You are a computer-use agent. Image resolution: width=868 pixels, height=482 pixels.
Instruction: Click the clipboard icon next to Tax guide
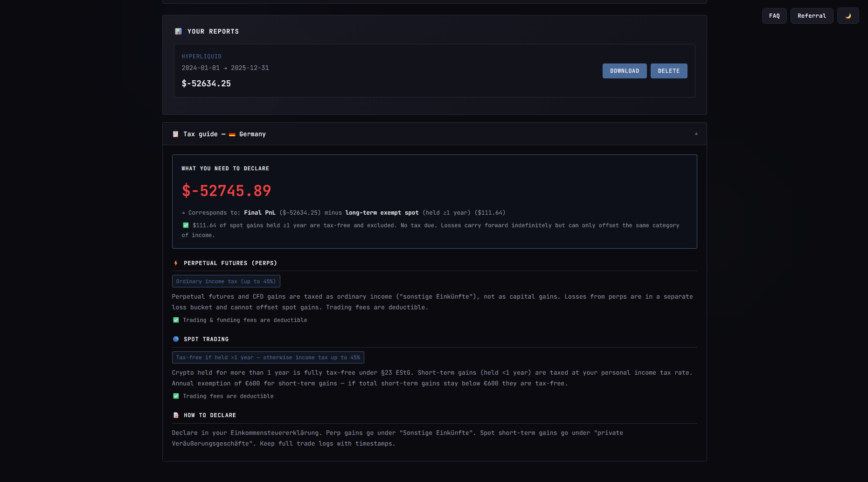175,134
